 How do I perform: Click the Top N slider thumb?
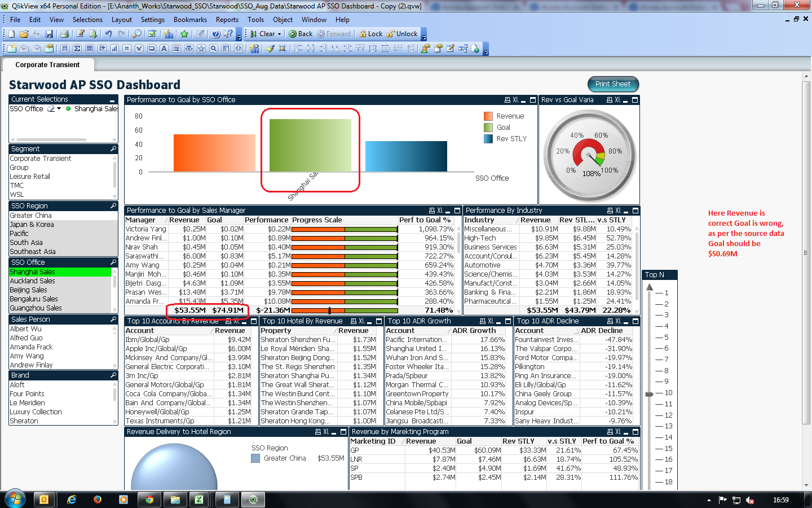coord(650,393)
